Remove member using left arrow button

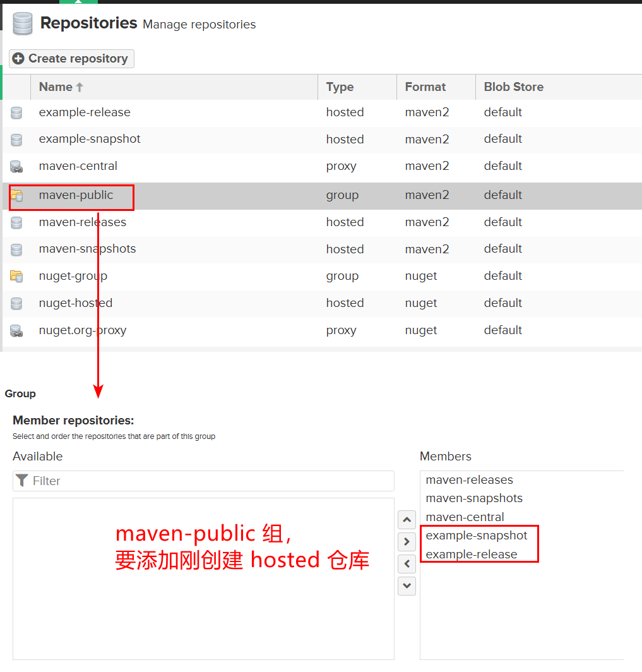407,564
